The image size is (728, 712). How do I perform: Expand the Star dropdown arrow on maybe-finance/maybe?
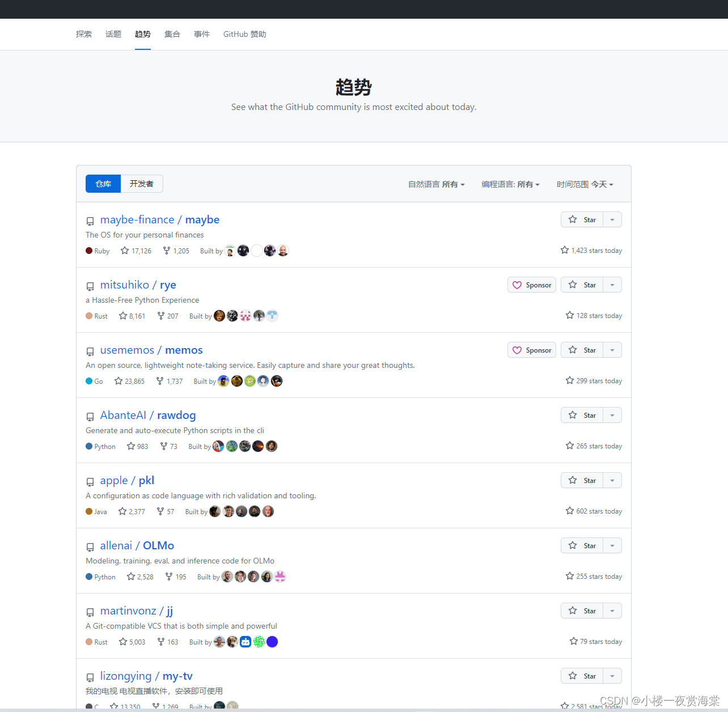[612, 219]
